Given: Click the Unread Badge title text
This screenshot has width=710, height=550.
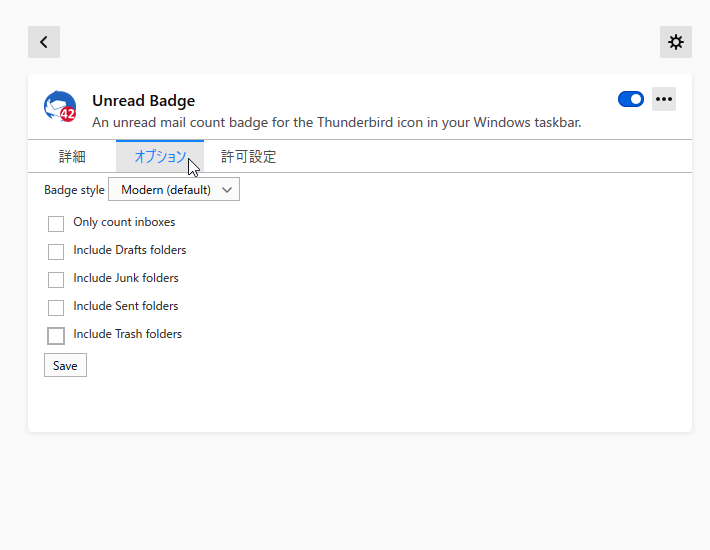Looking at the screenshot, I should pos(144,100).
